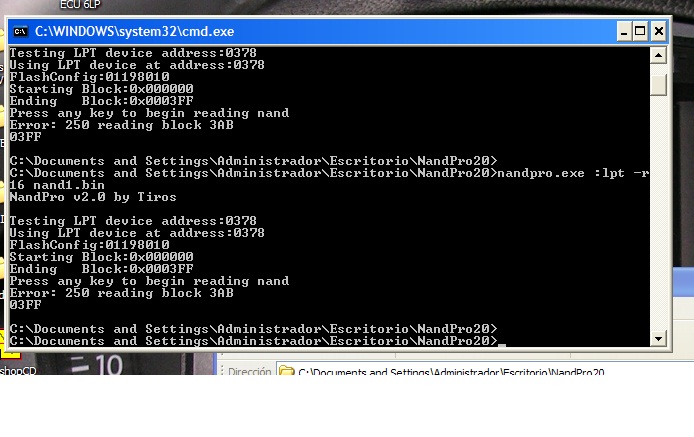The image size is (694, 437).
Task: Click the 'NandPro v2.0 by Tiros' line
Action: click(93, 197)
